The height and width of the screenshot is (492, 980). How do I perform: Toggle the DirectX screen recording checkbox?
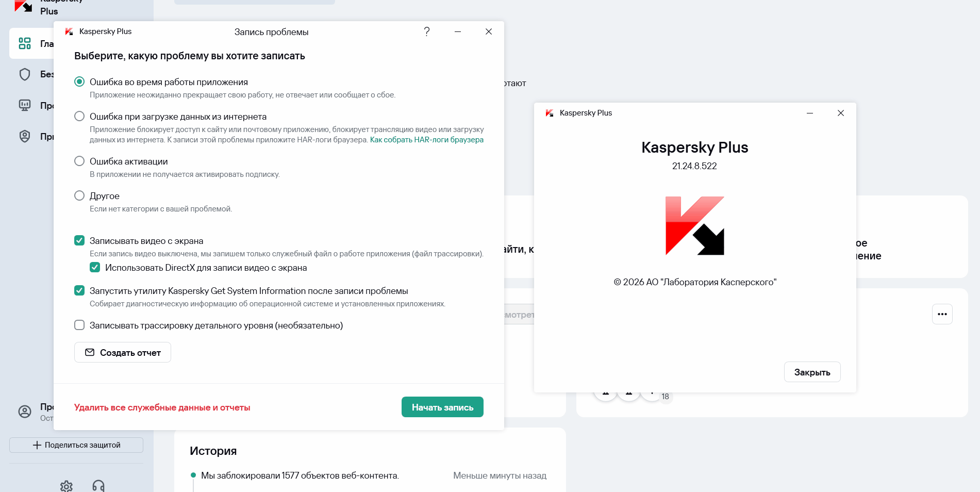point(95,268)
